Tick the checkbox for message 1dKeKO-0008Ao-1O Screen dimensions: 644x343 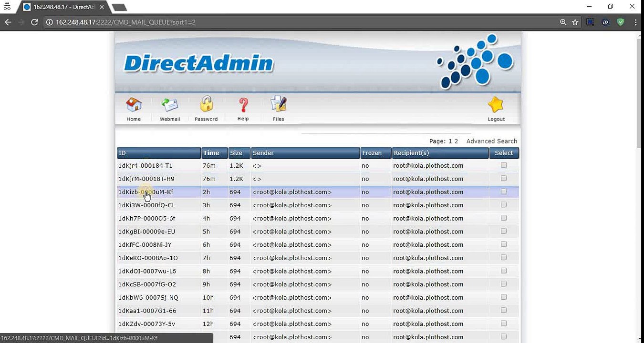503,258
